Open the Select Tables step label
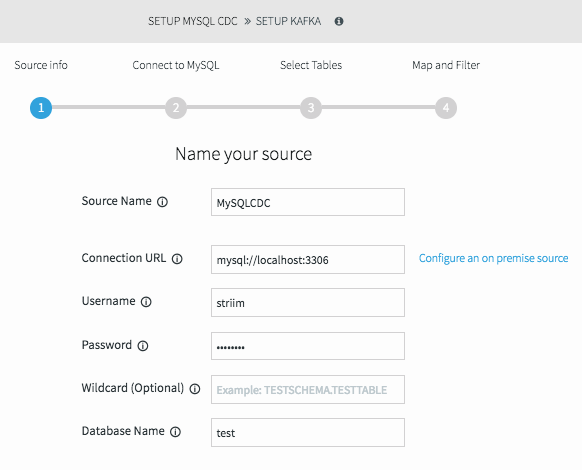582x470 pixels. (x=311, y=65)
